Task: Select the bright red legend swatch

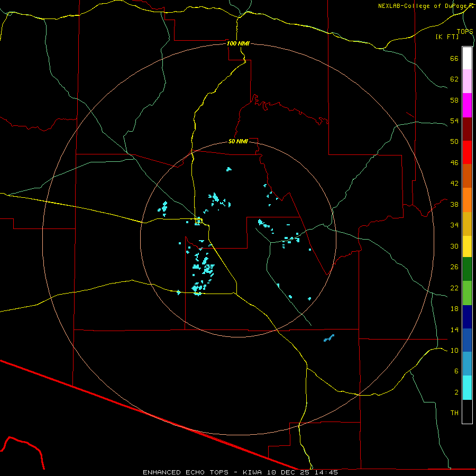Action: [467, 152]
